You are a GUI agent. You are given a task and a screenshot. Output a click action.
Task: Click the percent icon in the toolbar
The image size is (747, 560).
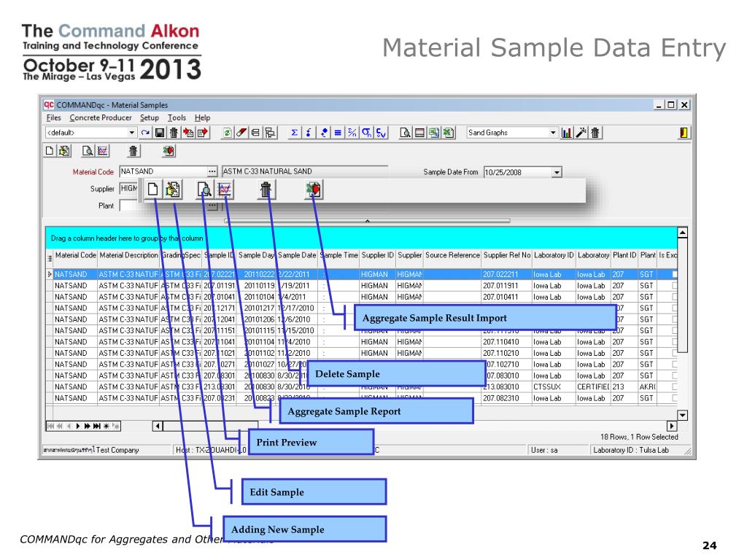point(352,133)
